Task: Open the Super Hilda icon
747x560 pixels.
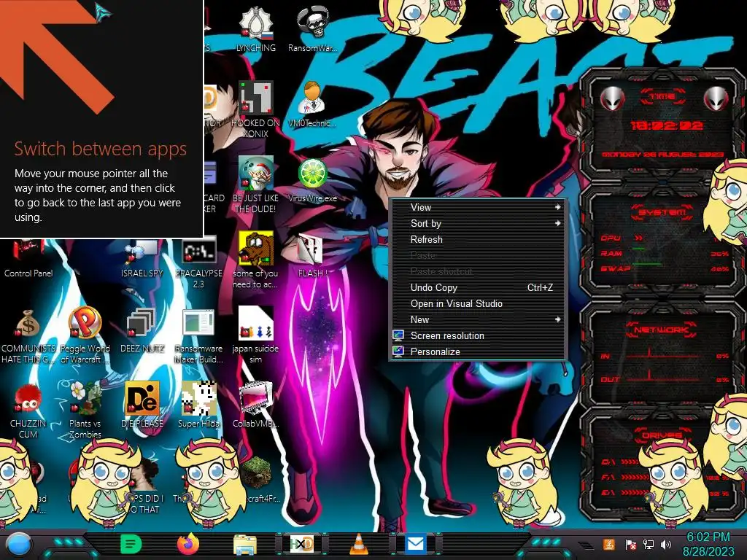Action: coord(198,405)
